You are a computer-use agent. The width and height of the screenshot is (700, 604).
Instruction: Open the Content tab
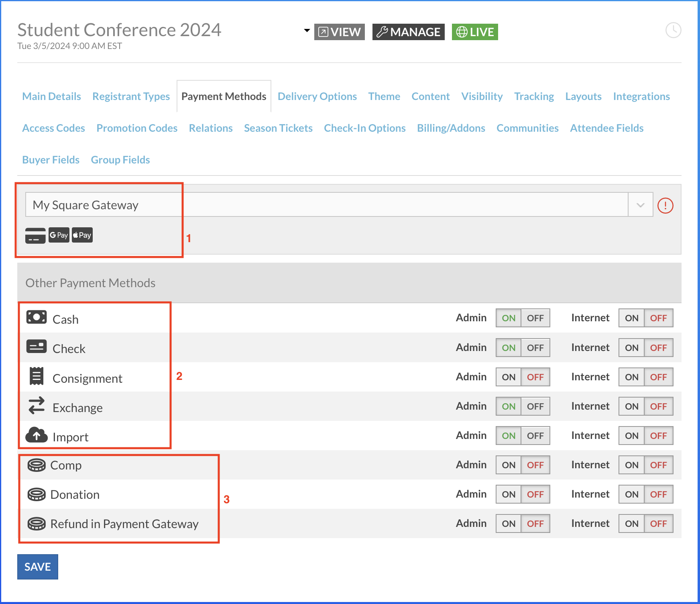[x=431, y=96]
